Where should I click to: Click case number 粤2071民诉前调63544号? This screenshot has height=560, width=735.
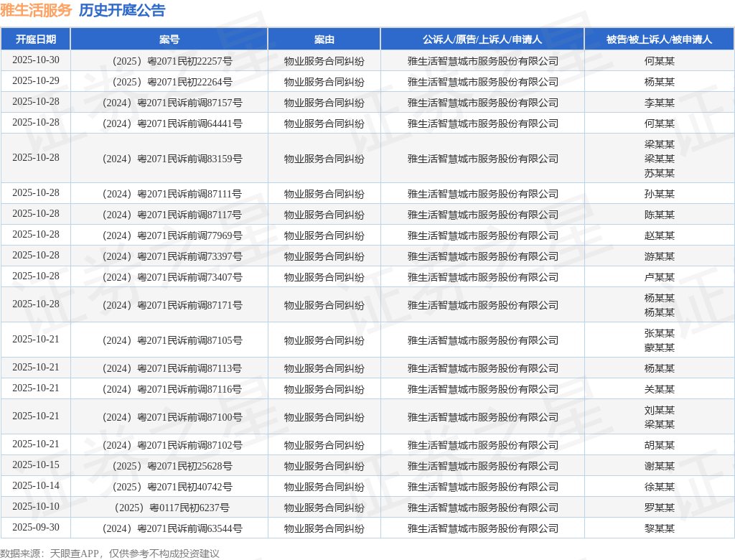click(x=189, y=528)
